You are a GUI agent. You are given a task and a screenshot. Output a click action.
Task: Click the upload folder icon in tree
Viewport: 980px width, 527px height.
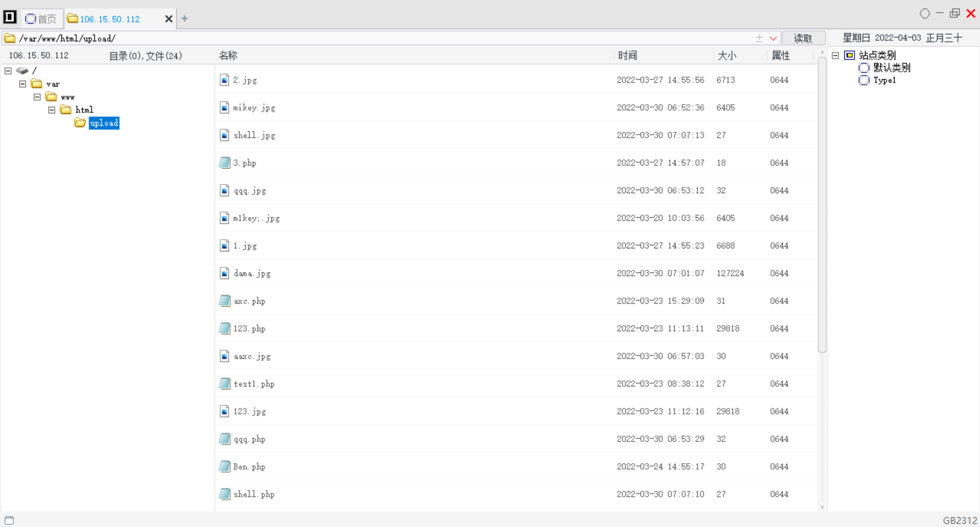80,123
